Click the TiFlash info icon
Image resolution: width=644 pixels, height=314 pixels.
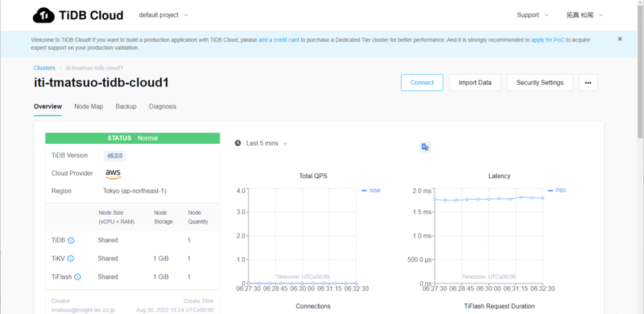(77, 277)
